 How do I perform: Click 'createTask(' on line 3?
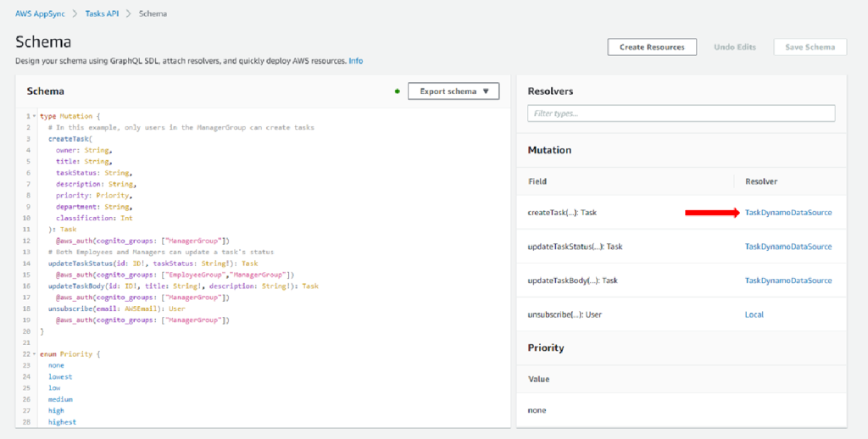click(69, 139)
